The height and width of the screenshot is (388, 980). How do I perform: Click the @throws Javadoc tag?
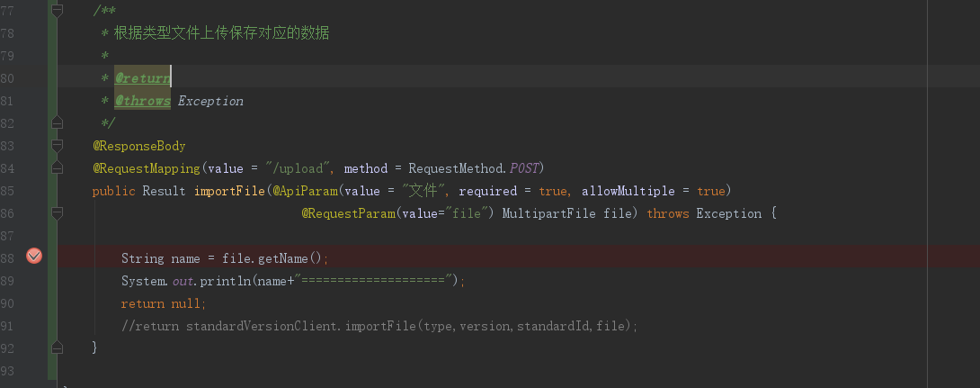[142, 101]
